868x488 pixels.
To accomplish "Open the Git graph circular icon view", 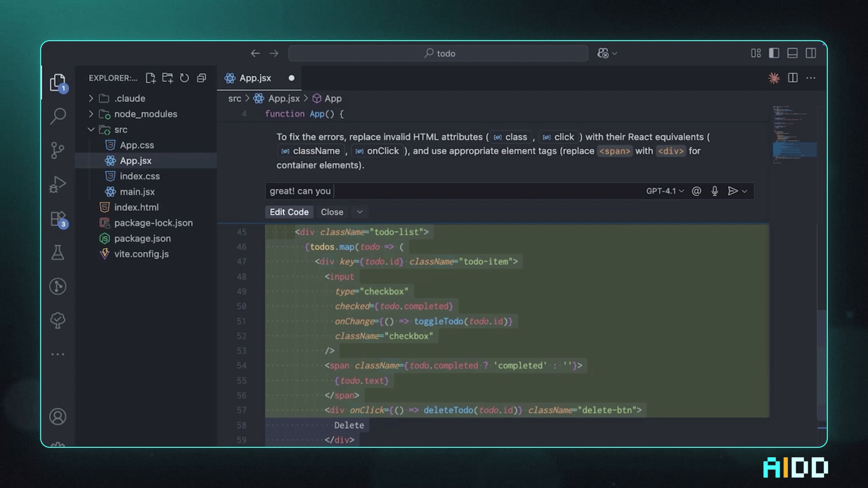I will pyautogui.click(x=58, y=286).
